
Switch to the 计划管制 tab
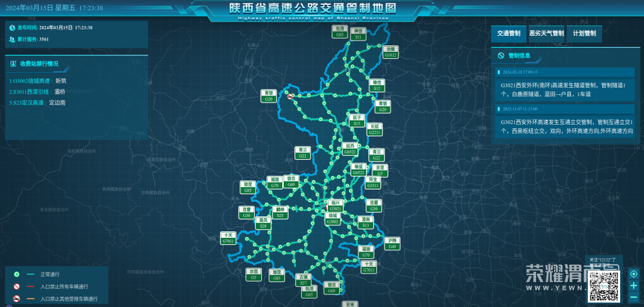(584, 34)
